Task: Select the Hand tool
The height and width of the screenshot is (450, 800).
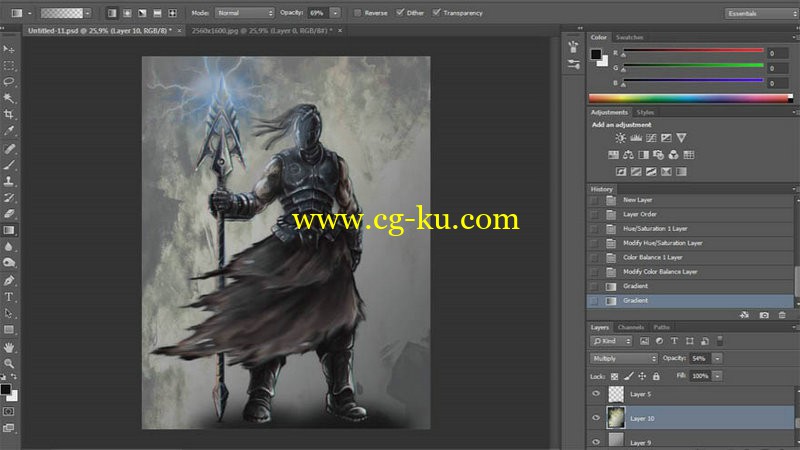Action: click(x=9, y=347)
